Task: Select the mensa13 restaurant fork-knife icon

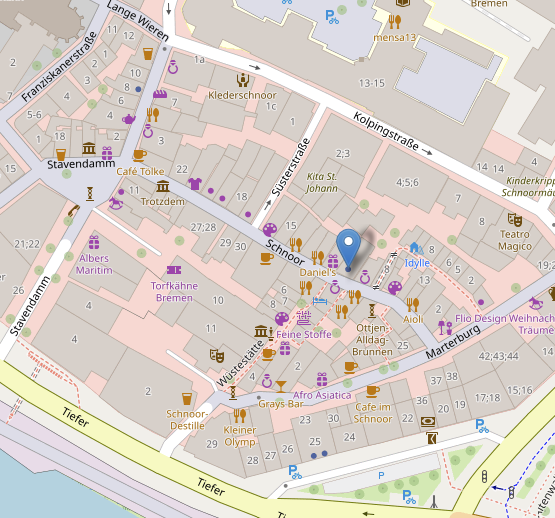Action: [395, 22]
